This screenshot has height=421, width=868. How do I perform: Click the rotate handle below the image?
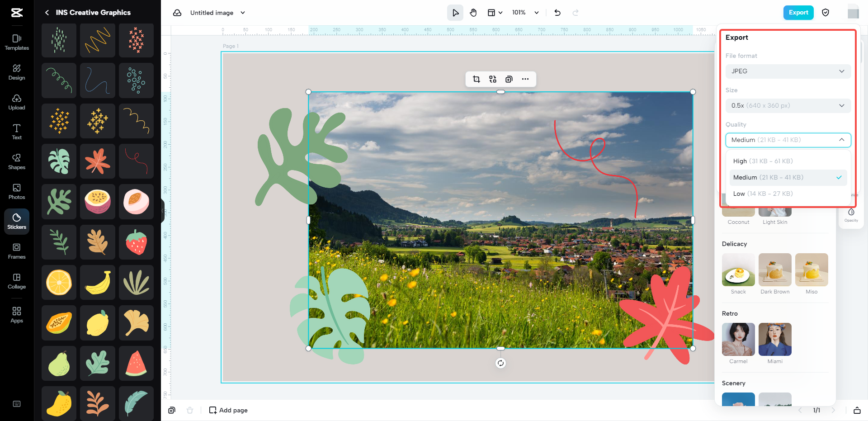(500, 363)
